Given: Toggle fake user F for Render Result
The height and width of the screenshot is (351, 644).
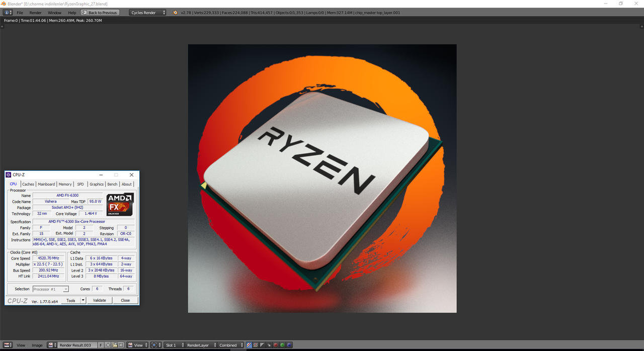Looking at the screenshot, I should coord(101,345).
